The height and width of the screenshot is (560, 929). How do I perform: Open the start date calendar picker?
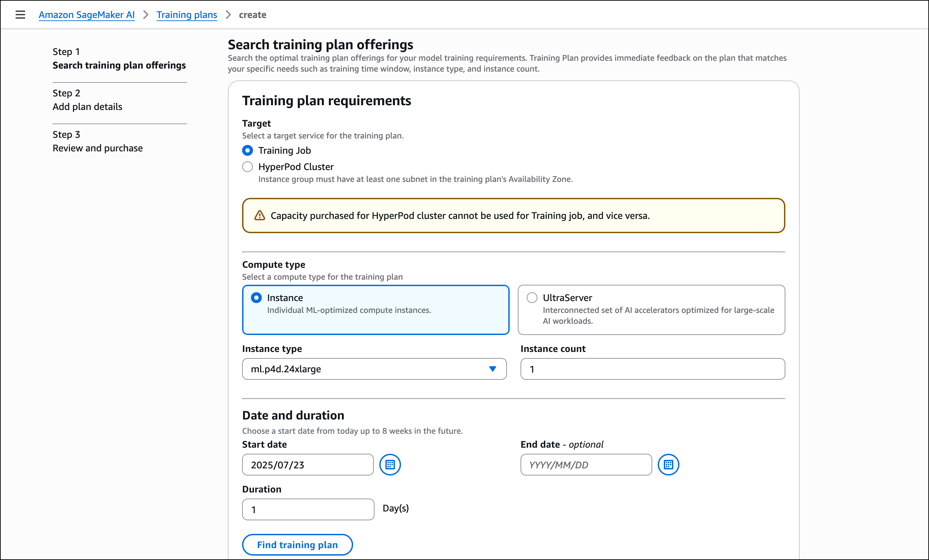(x=390, y=465)
